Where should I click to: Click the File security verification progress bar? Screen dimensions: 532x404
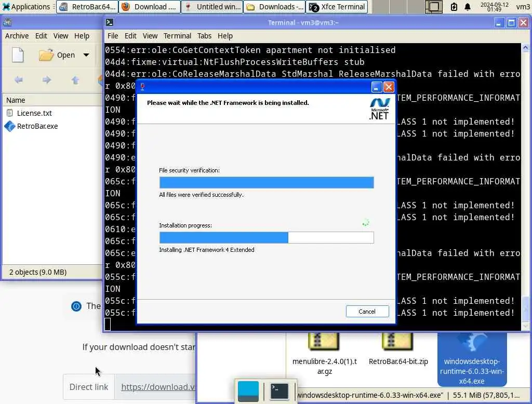tap(267, 182)
